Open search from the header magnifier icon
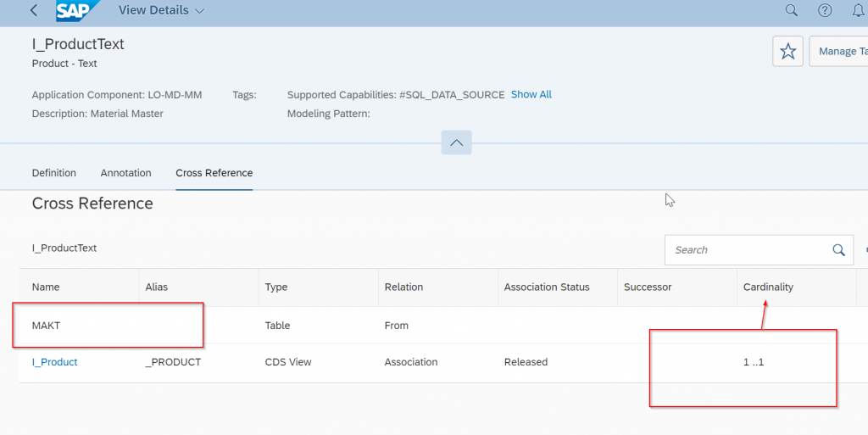The image size is (868, 435). coord(792,10)
